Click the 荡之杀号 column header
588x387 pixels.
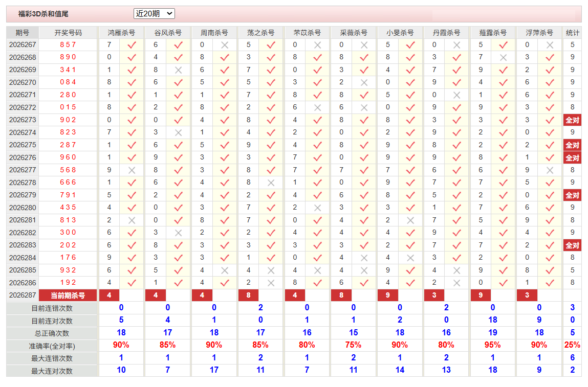pos(260,33)
